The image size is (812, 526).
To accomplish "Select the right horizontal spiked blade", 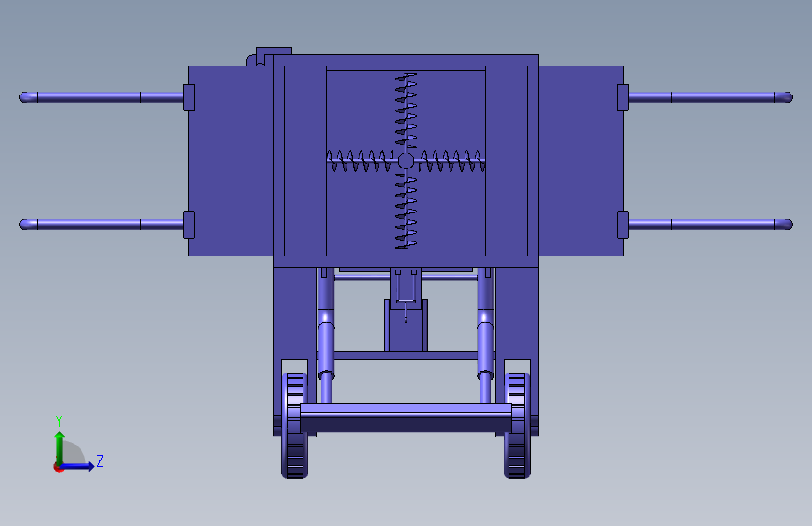I will [451, 161].
